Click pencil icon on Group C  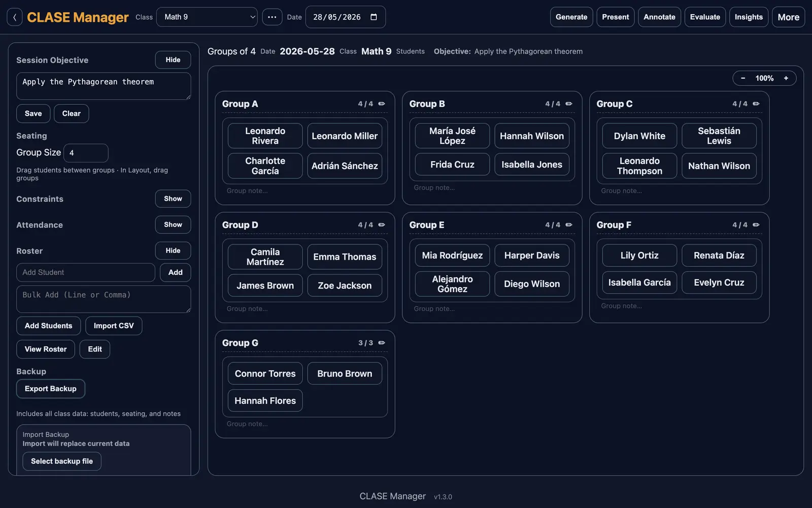(x=756, y=104)
